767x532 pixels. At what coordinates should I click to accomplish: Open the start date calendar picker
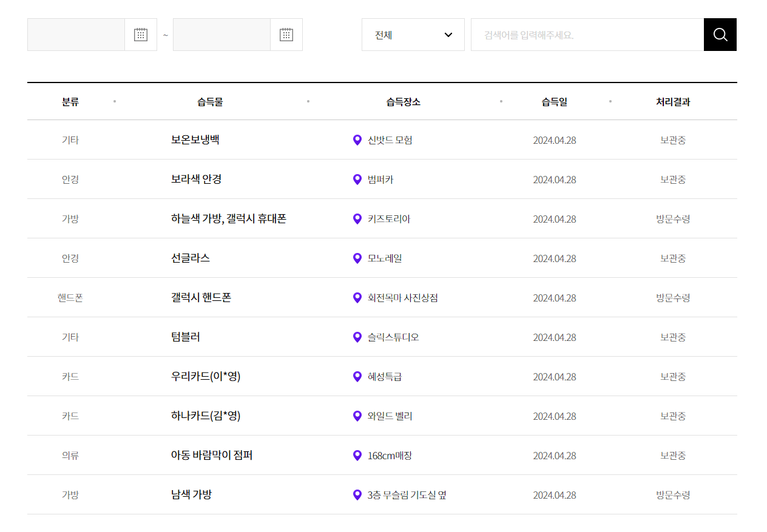(141, 35)
